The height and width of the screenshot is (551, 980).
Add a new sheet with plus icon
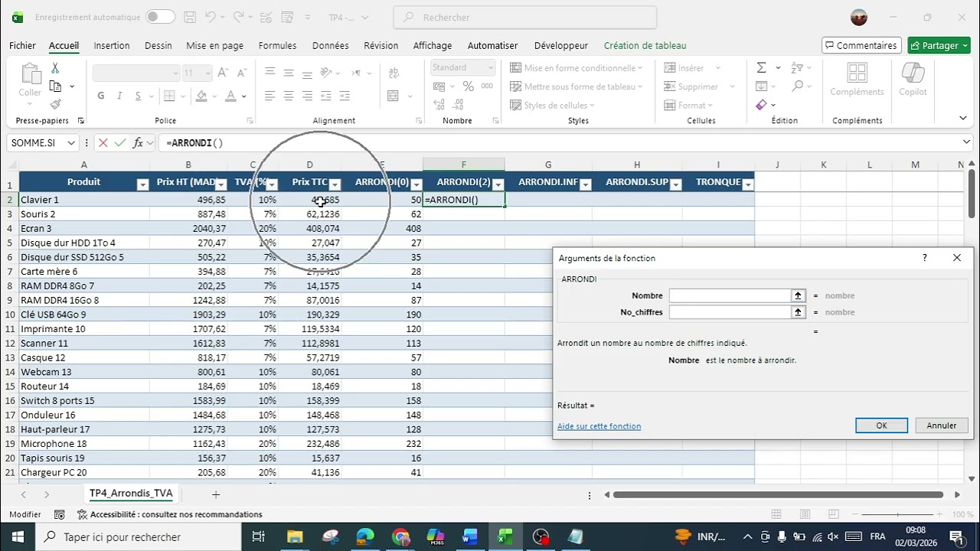coord(216,494)
